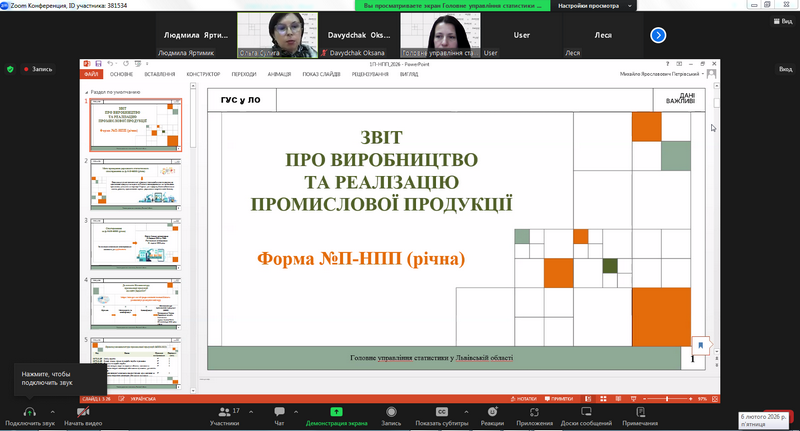Click the Запись recording indicator at top left
Image resolution: width=800 pixels, height=431 pixels.
click(38, 69)
